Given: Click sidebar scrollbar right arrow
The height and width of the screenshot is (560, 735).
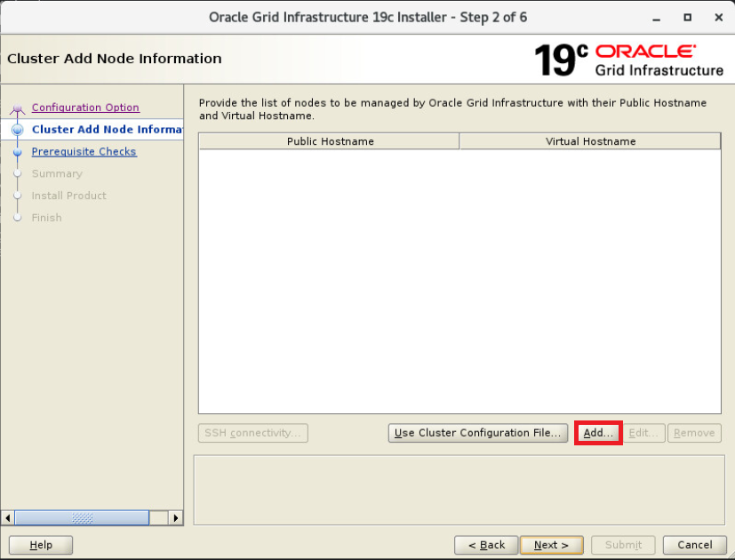Looking at the screenshot, I should [x=176, y=518].
